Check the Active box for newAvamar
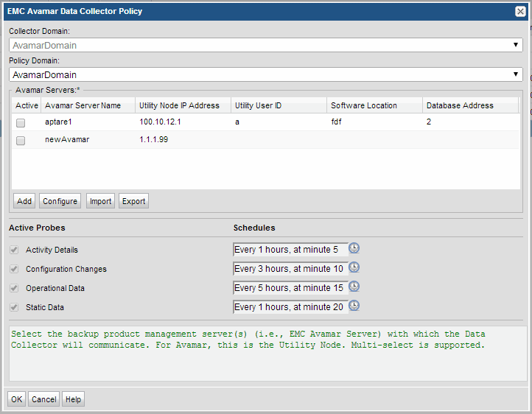The image size is (532, 414). click(21, 140)
